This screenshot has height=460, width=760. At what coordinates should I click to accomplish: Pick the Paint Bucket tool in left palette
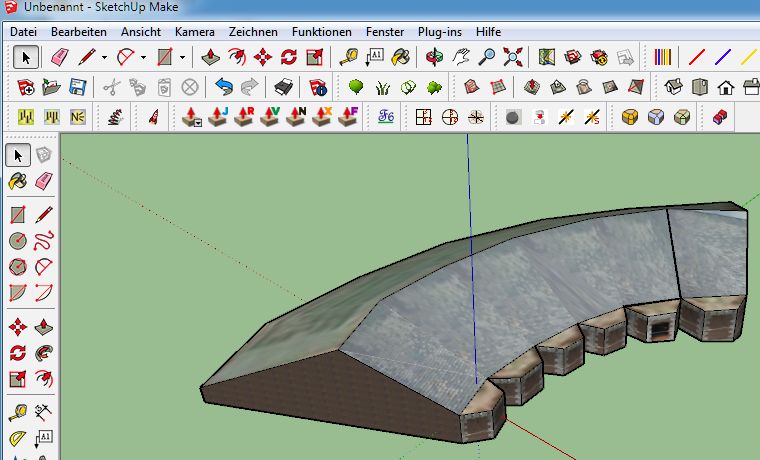tap(18, 181)
